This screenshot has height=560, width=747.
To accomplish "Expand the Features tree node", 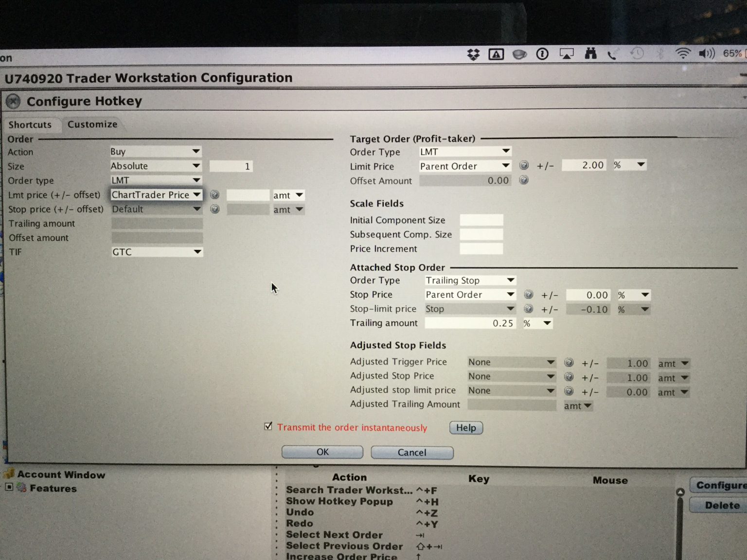I will pyautogui.click(x=9, y=487).
